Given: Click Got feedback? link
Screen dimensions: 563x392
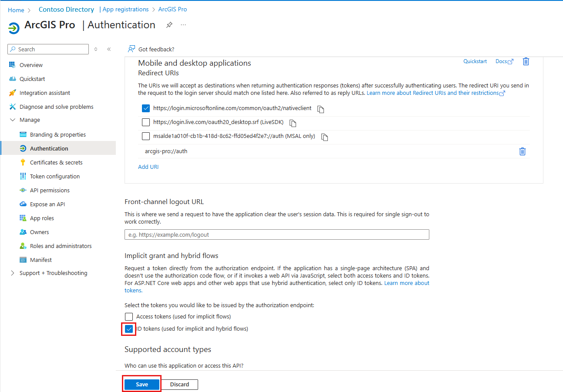Looking at the screenshot, I should click(x=156, y=49).
